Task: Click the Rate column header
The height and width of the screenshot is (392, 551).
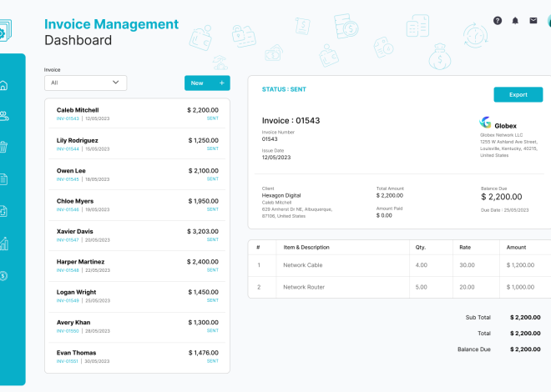Action: [x=465, y=248]
